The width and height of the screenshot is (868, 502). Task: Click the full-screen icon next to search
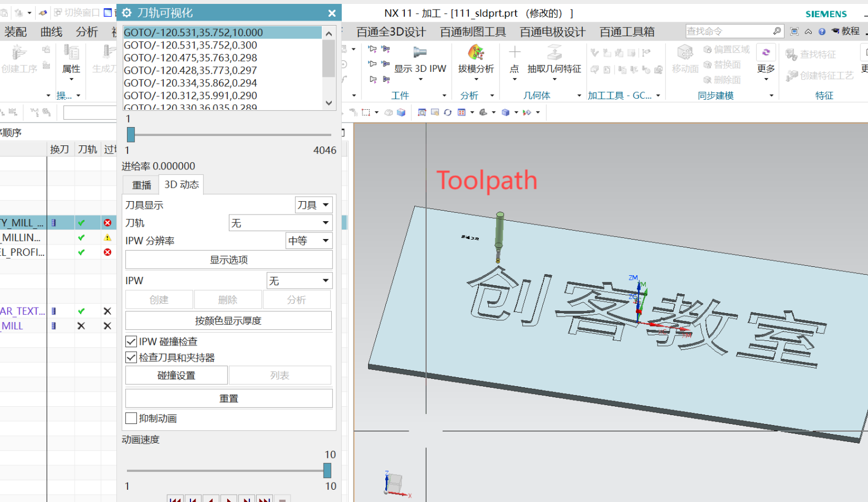795,31
